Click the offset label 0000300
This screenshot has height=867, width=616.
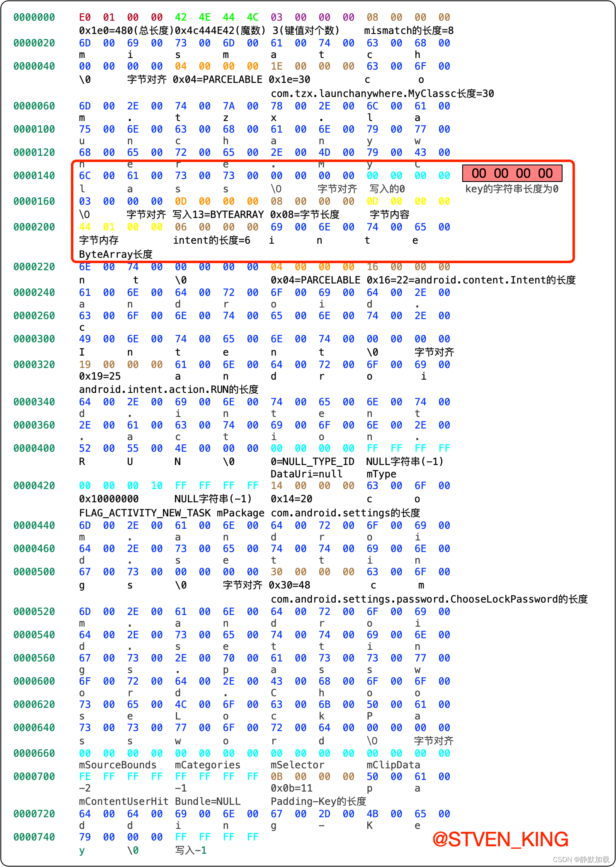(34, 339)
